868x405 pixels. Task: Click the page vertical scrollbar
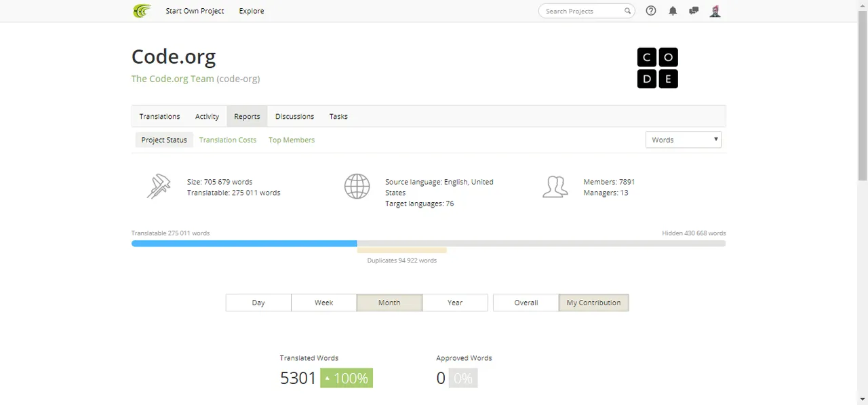point(863,95)
